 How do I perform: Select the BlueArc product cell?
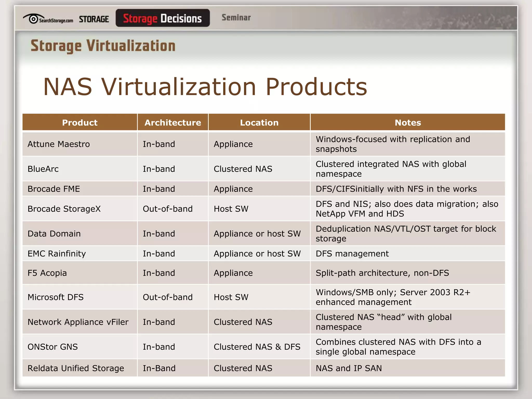80,169
